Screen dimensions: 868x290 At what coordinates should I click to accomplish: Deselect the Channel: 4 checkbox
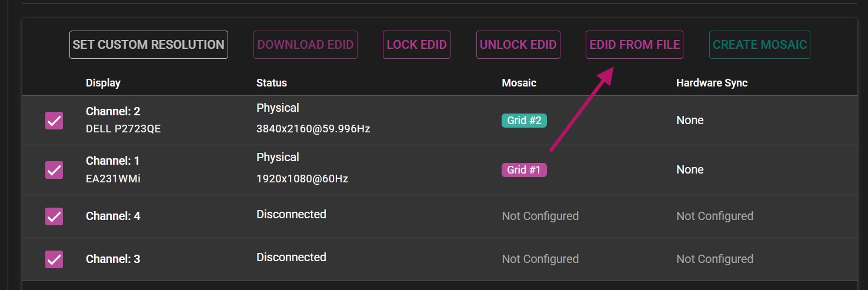(x=54, y=216)
